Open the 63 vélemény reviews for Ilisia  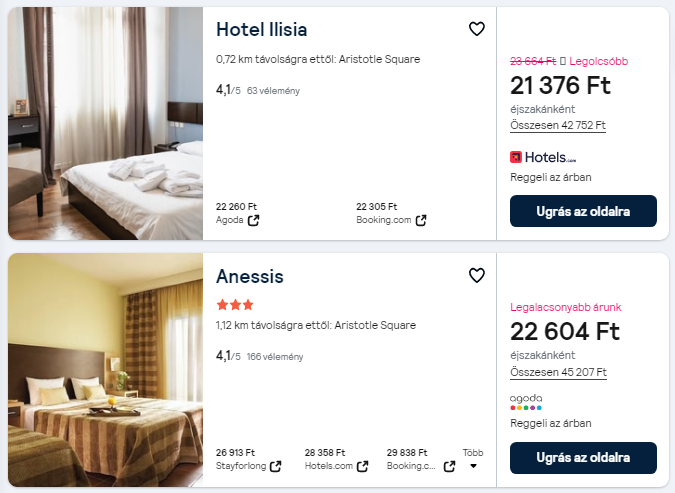[273, 91]
